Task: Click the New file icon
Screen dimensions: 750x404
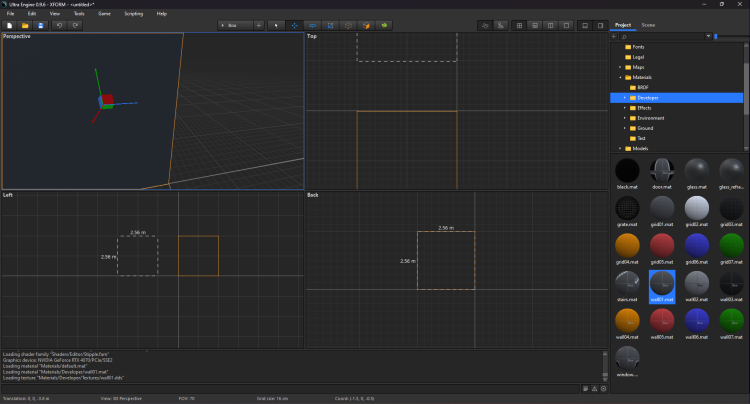Action: [9, 24]
